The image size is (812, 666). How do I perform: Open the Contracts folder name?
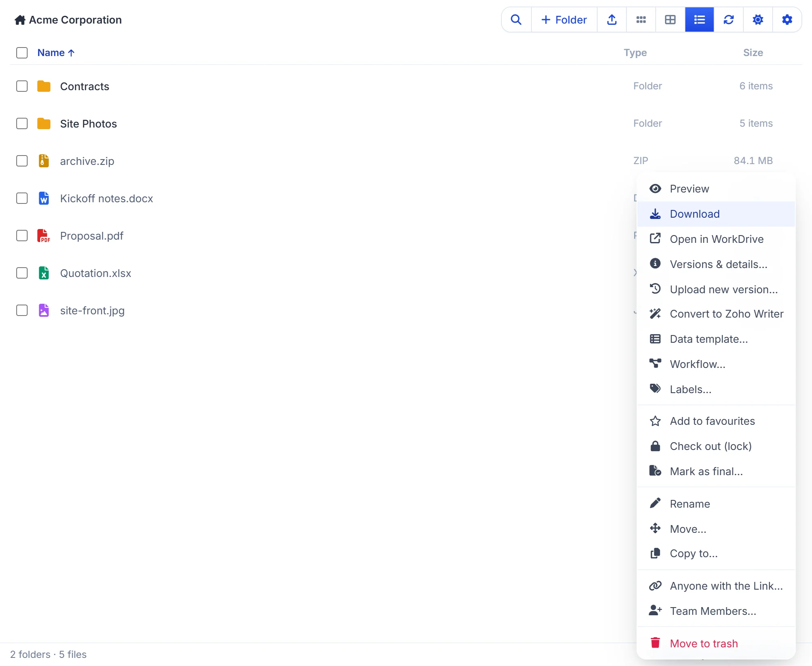tap(84, 86)
